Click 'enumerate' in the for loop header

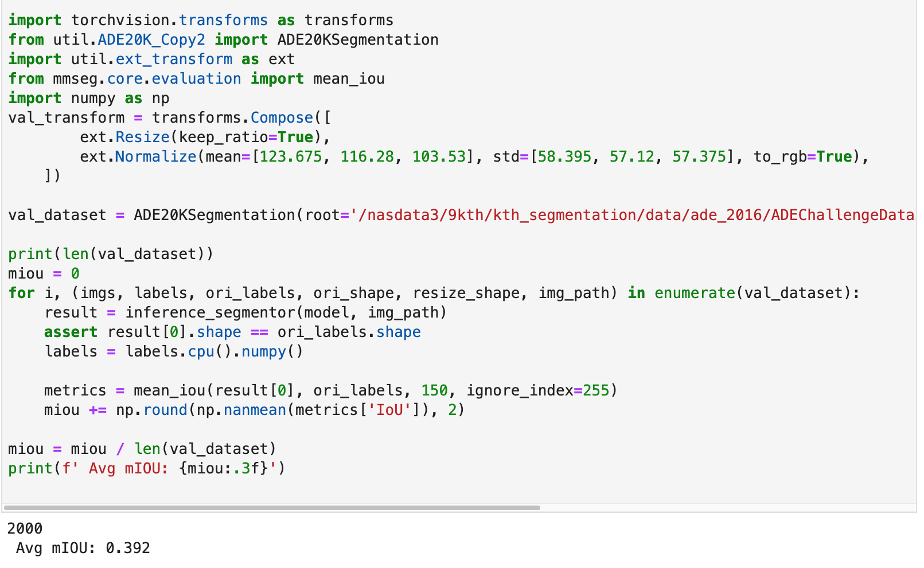tap(695, 293)
